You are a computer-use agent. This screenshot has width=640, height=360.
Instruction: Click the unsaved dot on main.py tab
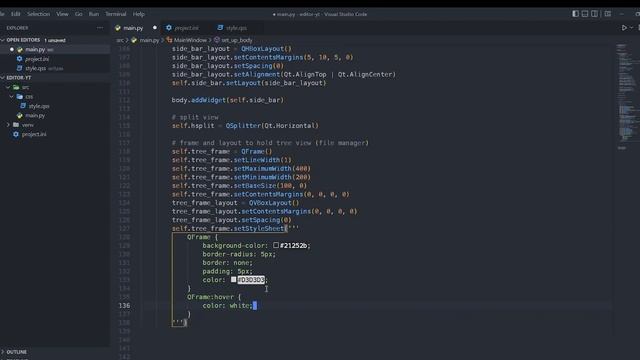click(x=155, y=28)
